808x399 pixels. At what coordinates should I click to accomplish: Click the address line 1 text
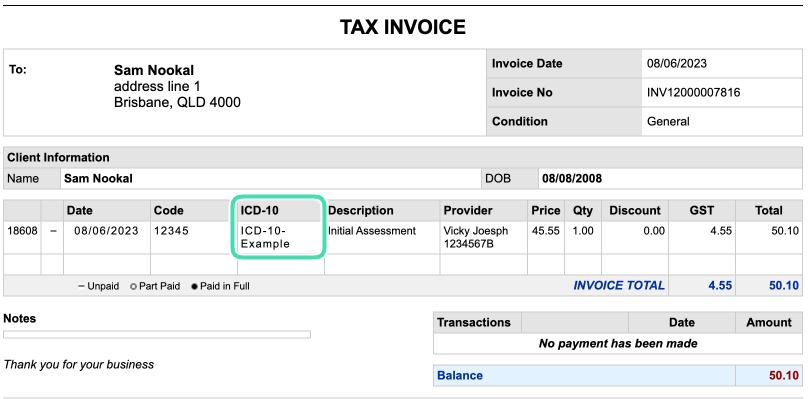(157, 86)
